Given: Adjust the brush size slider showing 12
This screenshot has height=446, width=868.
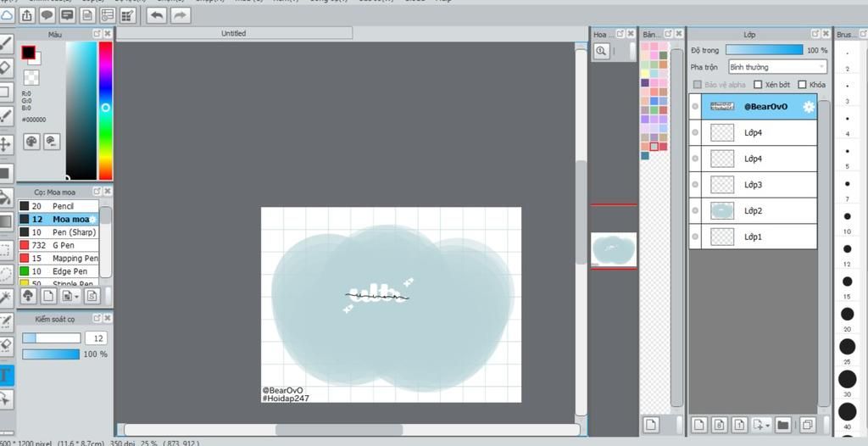Looking at the screenshot, I should [52, 338].
